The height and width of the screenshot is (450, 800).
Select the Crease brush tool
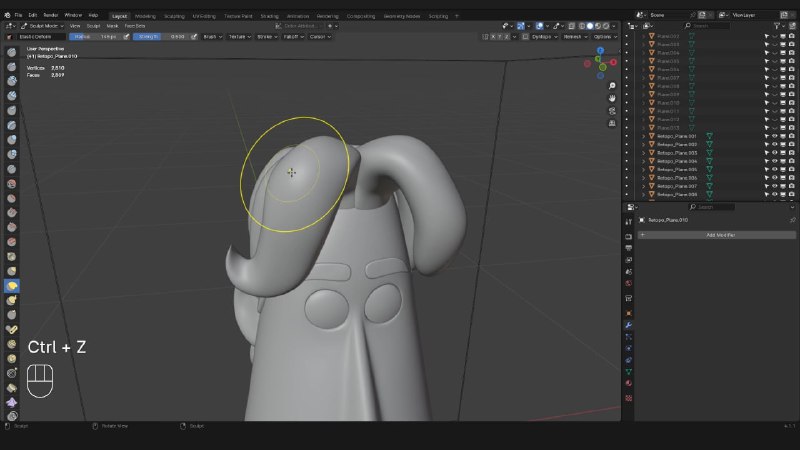point(12,169)
